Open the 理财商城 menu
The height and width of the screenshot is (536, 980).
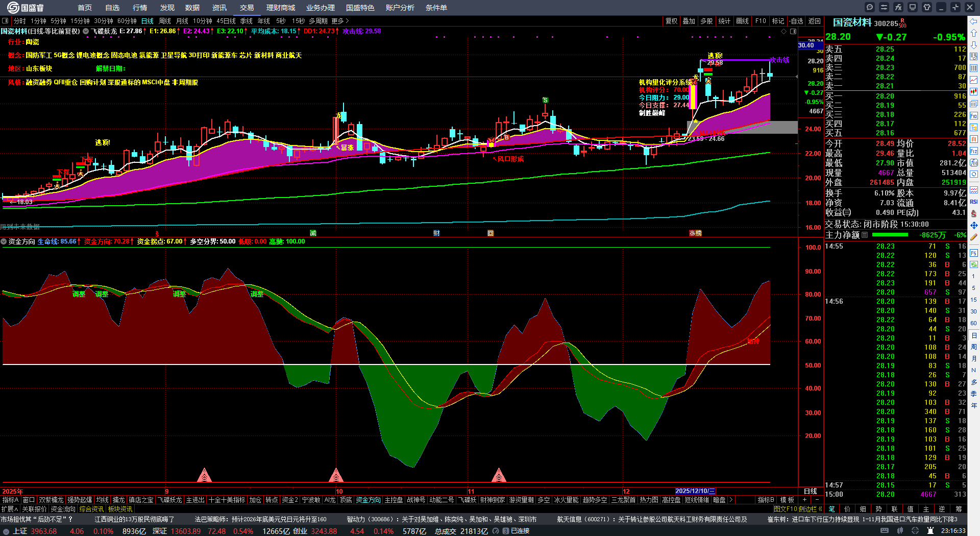(281, 8)
